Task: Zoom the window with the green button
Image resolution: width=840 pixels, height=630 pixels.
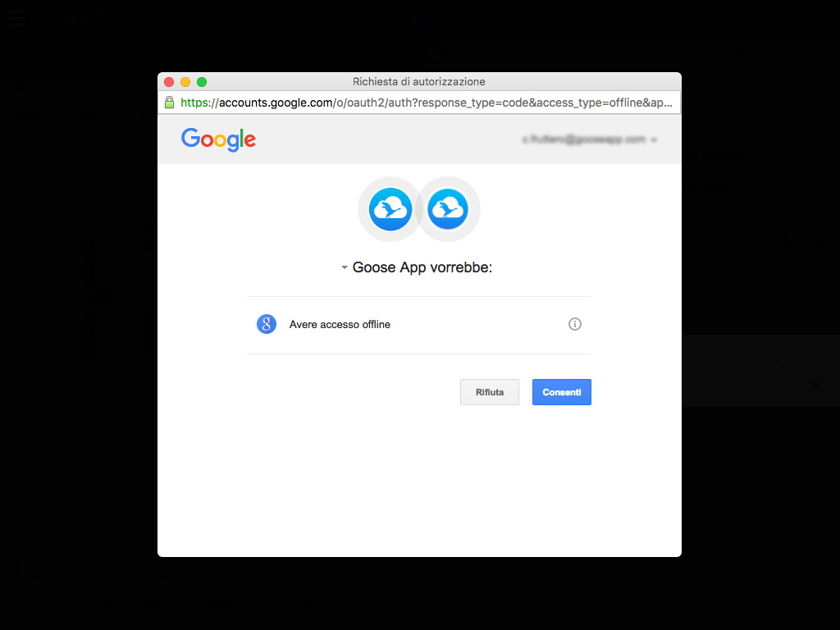Action: 202,82
